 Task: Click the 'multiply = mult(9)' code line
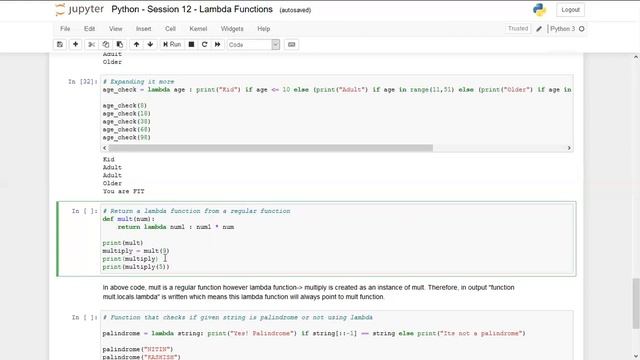pos(136,251)
